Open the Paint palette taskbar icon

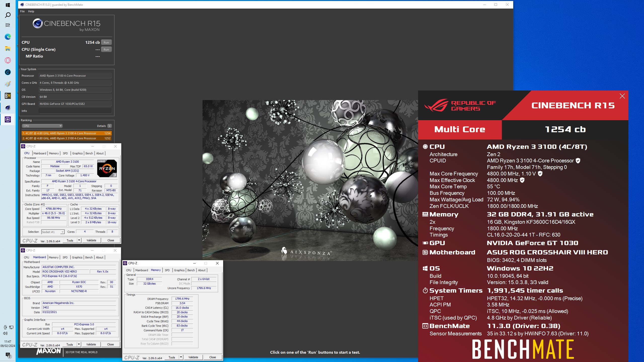pyautogui.click(x=8, y=84)
